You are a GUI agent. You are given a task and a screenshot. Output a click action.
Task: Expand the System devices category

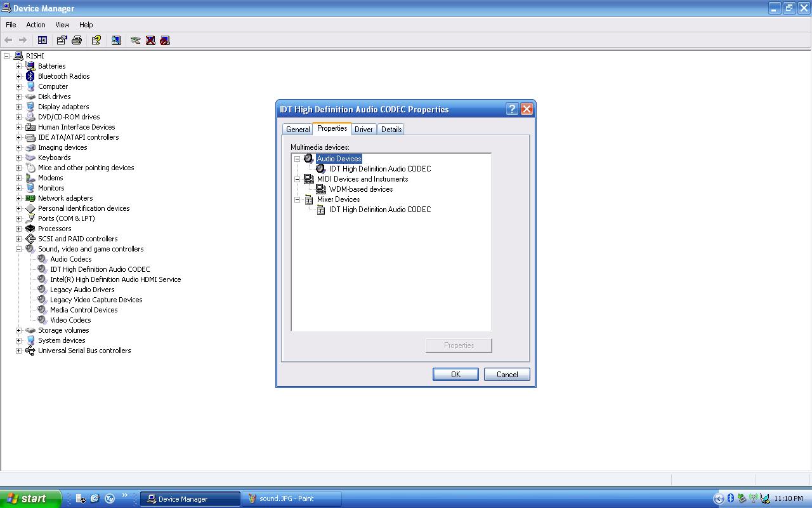coord(18,340)
